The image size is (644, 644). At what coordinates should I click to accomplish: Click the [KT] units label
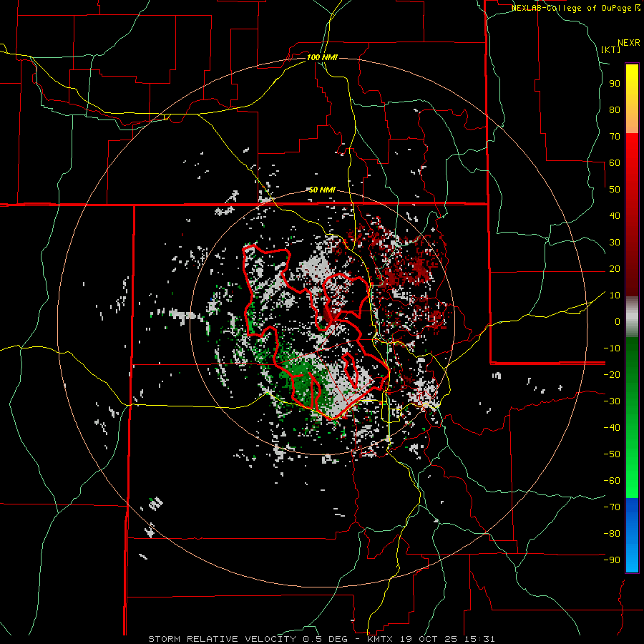coord(611,49)
